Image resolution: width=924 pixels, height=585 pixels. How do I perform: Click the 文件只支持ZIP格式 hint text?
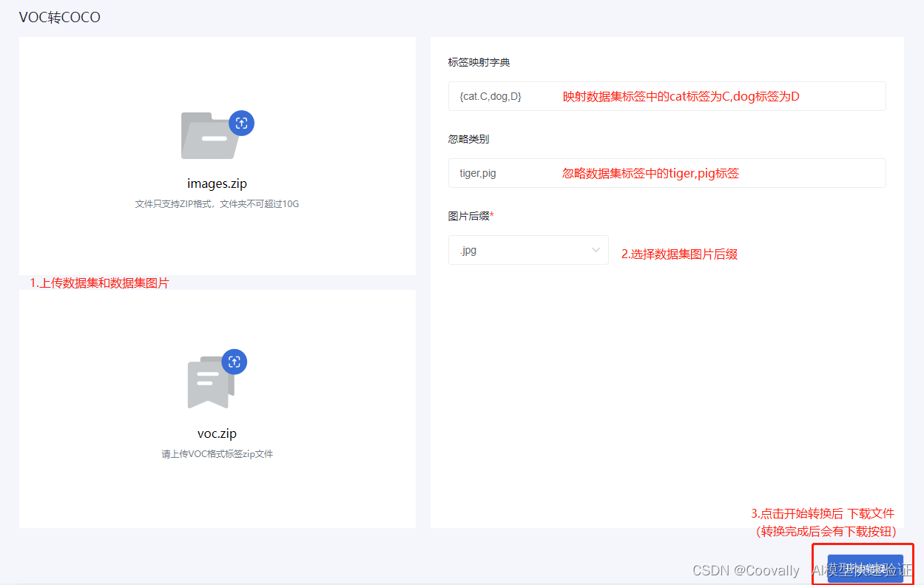217,203
